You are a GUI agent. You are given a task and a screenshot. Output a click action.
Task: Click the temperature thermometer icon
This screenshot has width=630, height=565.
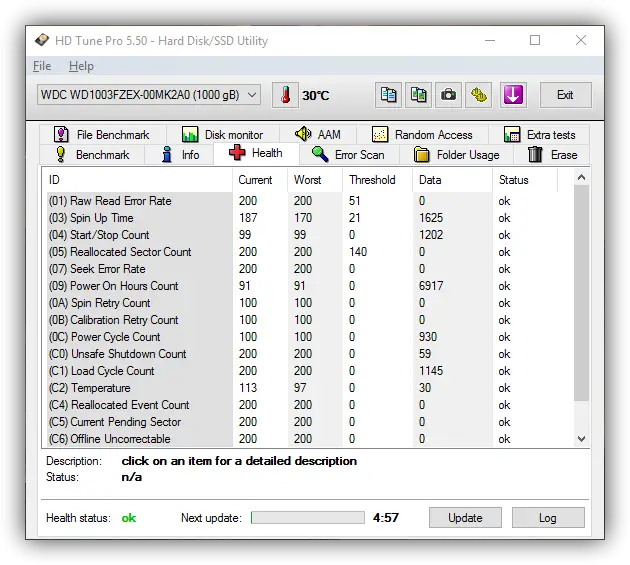[x=285, y=95]
